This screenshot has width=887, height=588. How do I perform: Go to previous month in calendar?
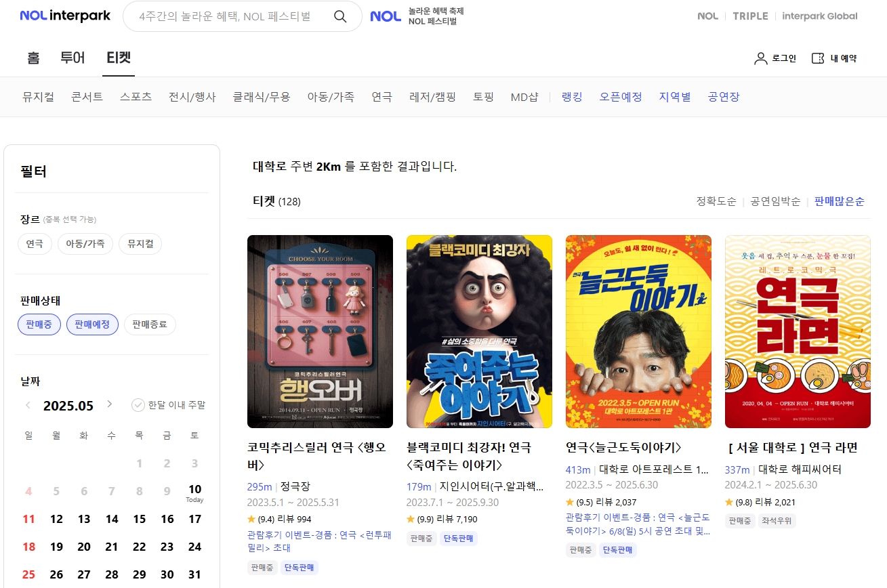coord(28,405)
